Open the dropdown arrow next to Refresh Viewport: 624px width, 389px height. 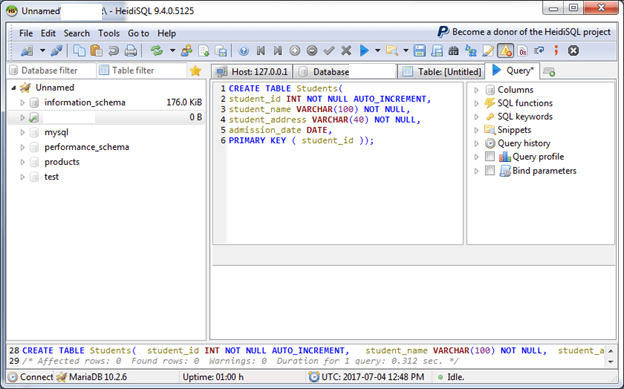(172, 51)
